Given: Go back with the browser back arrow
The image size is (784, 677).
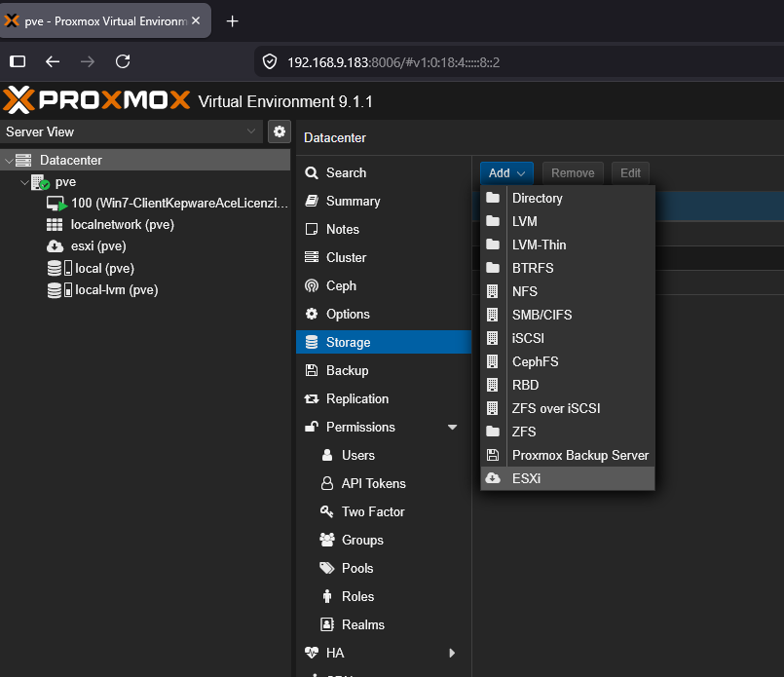Looking at the screenshot, I should pos(53,61).
